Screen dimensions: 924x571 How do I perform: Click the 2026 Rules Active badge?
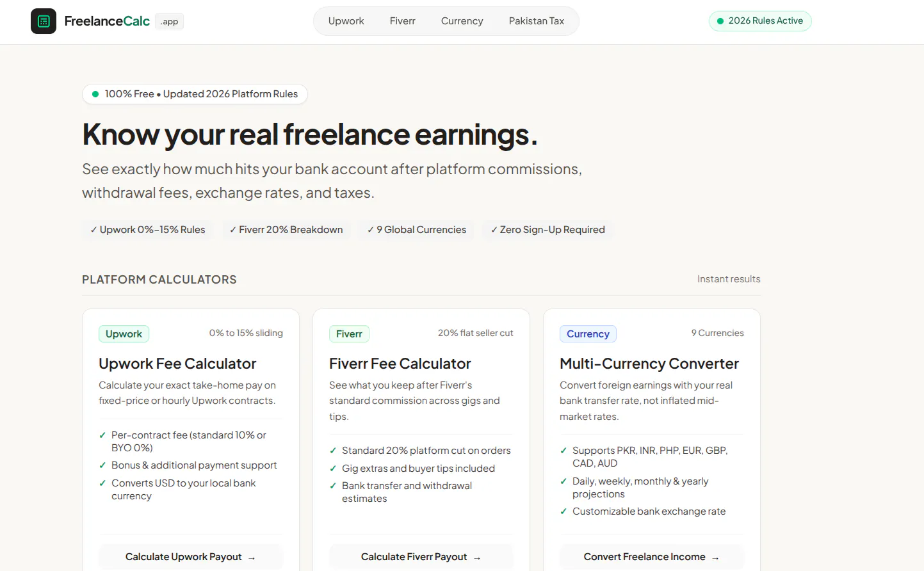[760, 21]
